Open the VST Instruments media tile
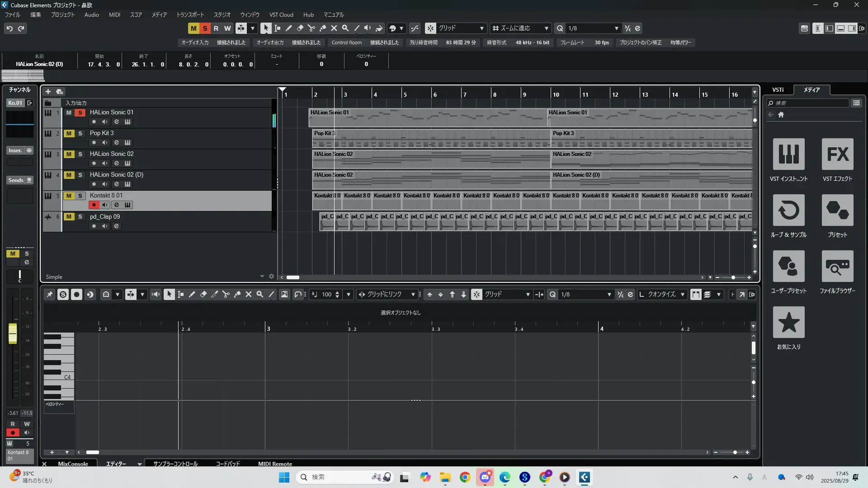Image resolution: width=868 pixels, height=488 pixels. coord(788,154)
